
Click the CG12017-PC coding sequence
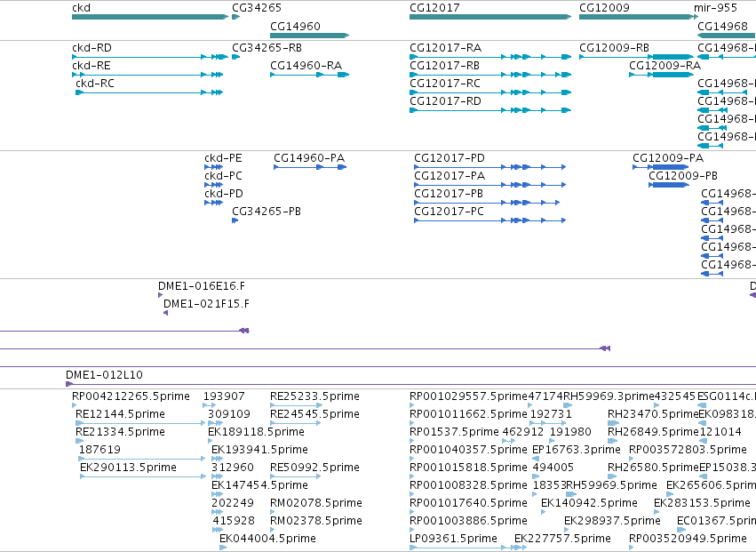[x=449, y=212]
